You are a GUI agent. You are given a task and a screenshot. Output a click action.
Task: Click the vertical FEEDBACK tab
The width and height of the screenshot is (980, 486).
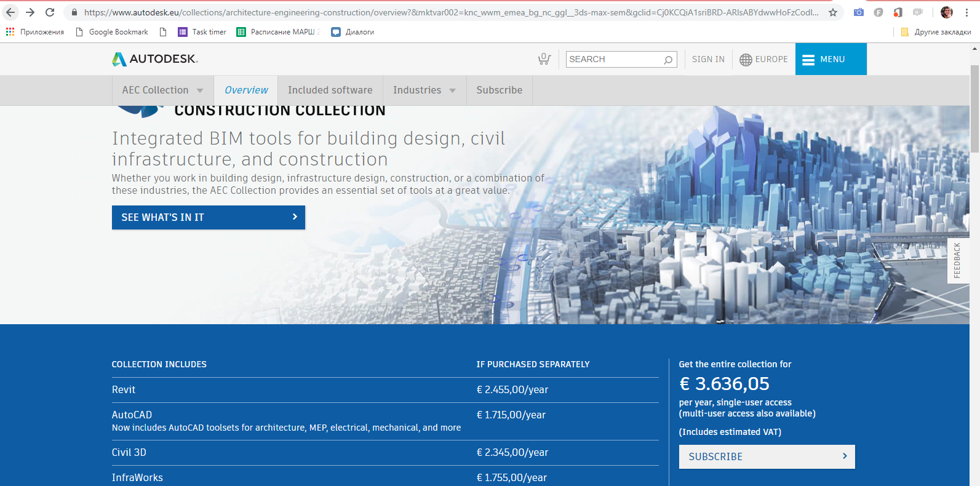click(957, 260)
